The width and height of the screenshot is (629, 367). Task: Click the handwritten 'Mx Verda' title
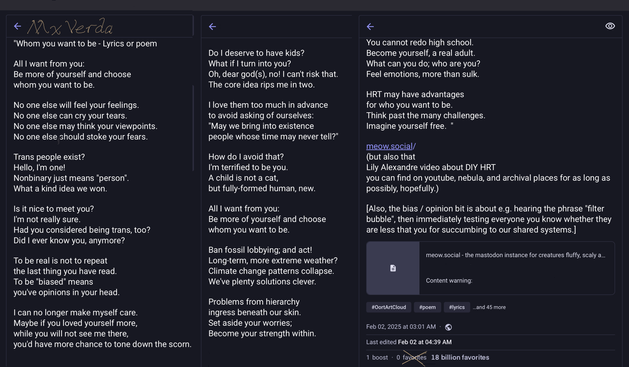coord(70,27)
